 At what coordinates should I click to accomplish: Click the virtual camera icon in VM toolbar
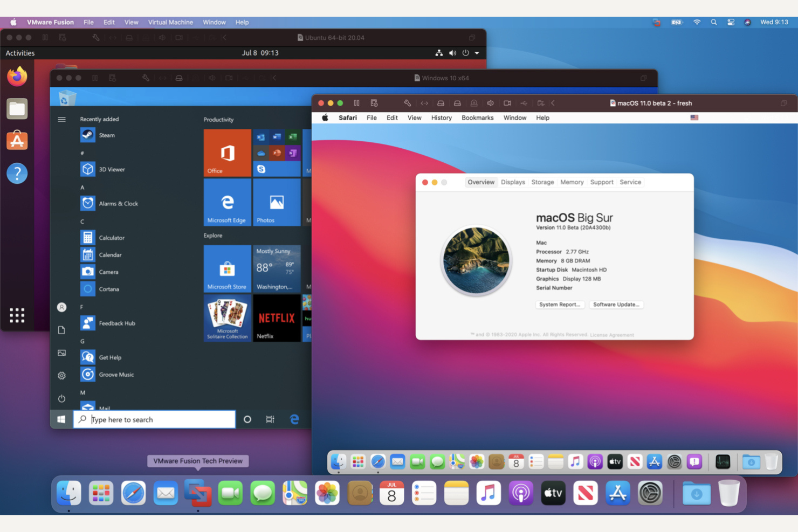tap(507, 103)
